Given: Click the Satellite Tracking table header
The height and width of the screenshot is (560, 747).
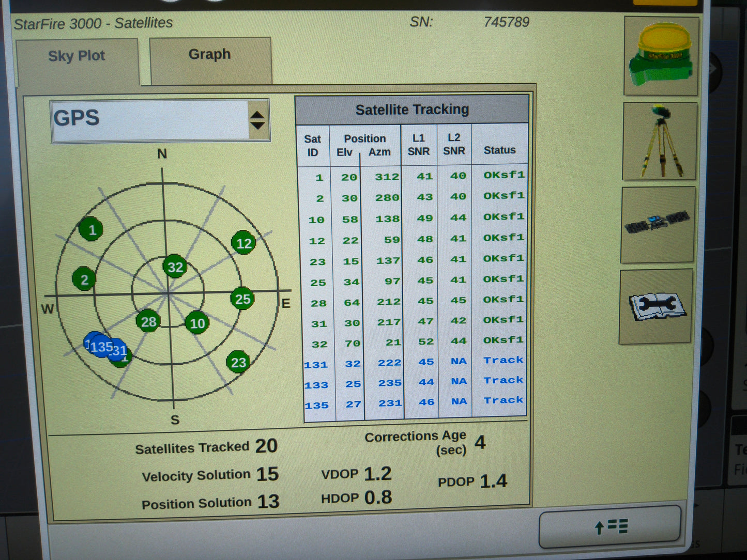Looking at the screenshot, I should point(412,109).
